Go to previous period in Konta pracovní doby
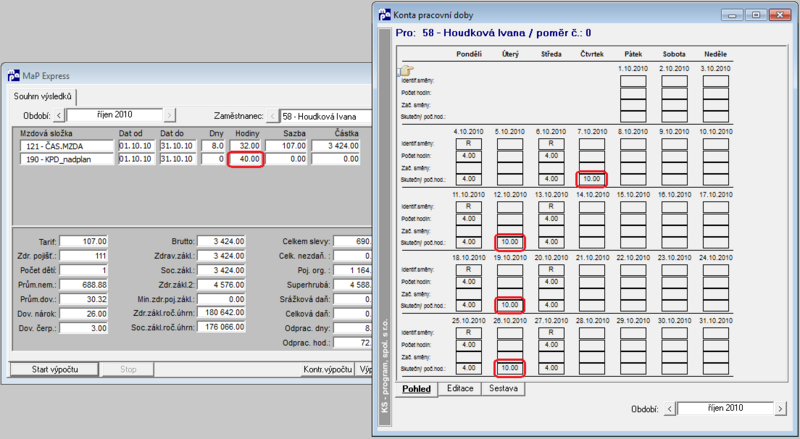The width and height of the screenshot is (800, 439). (x=670, y=408)
